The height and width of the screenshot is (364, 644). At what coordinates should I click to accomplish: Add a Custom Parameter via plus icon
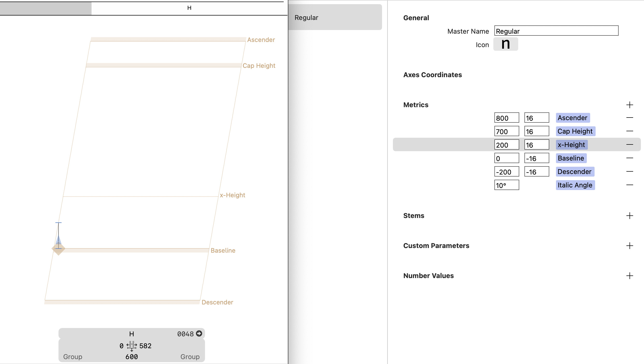pyautogui.click(x=630, y=246)
